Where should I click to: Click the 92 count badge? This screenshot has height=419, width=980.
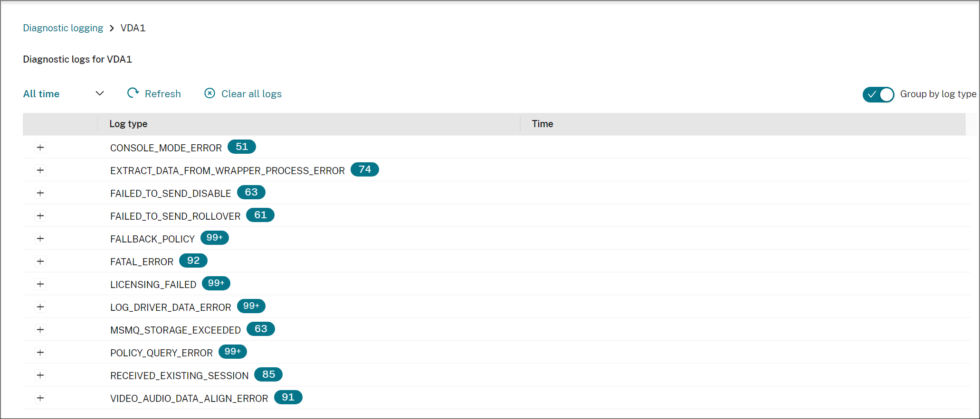(x=193, y=261)
